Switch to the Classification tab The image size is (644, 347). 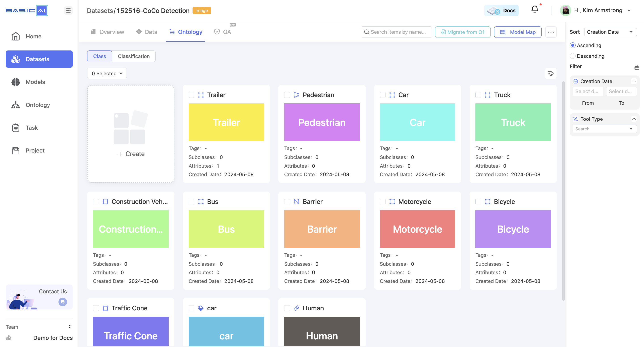click(134, 56)
